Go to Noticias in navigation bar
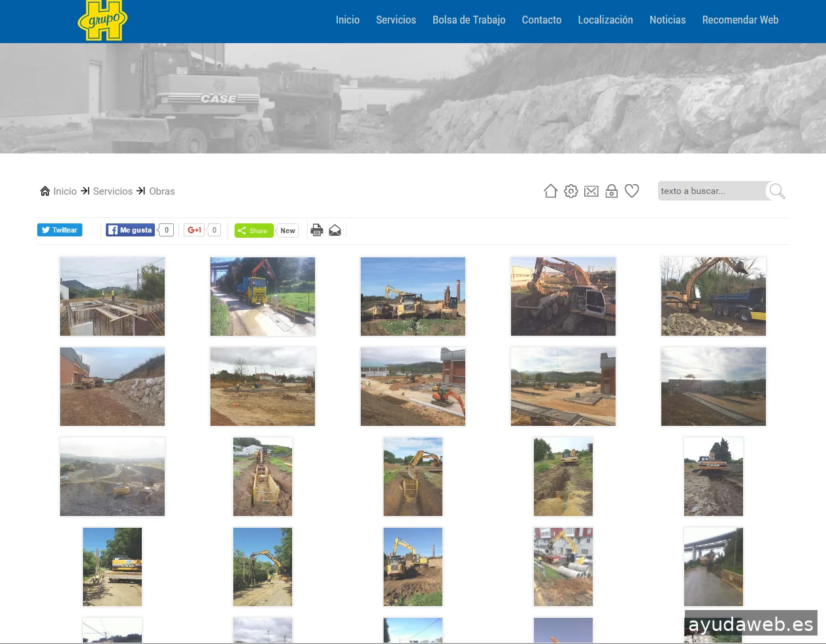The height and width of the screenshot is (644, 826). click(x=667, y=20)
